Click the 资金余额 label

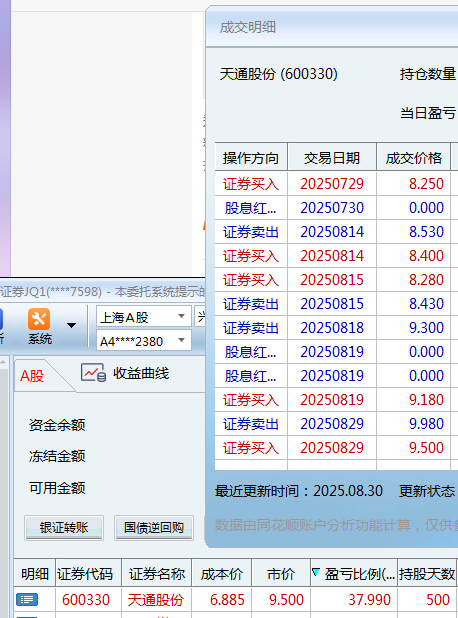[57, 425]
